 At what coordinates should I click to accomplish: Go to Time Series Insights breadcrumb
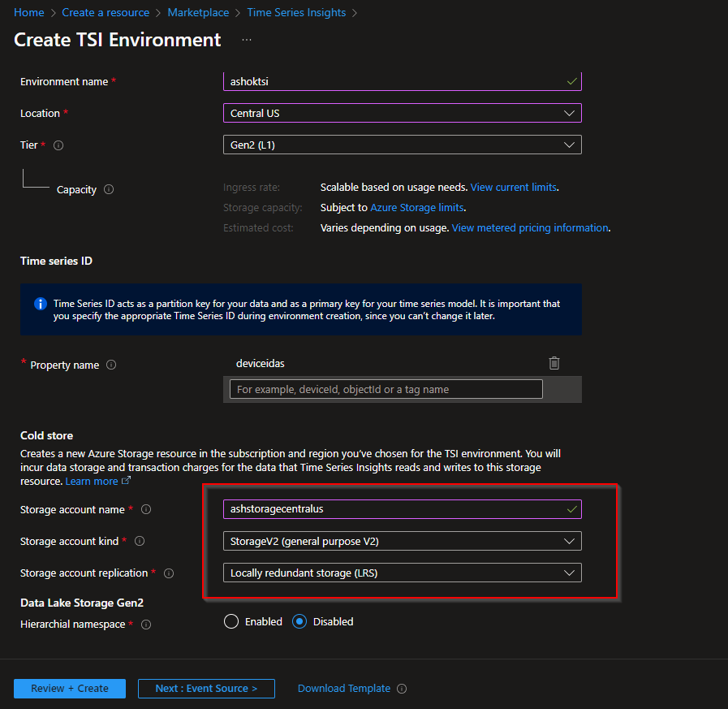(296, 12)
